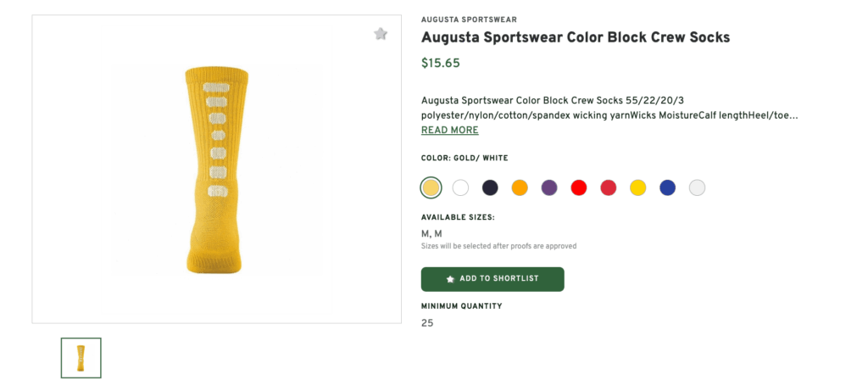Screen dimensions: 868x386
Task: Expand description with READ MORE link
Action: [449, 130]
